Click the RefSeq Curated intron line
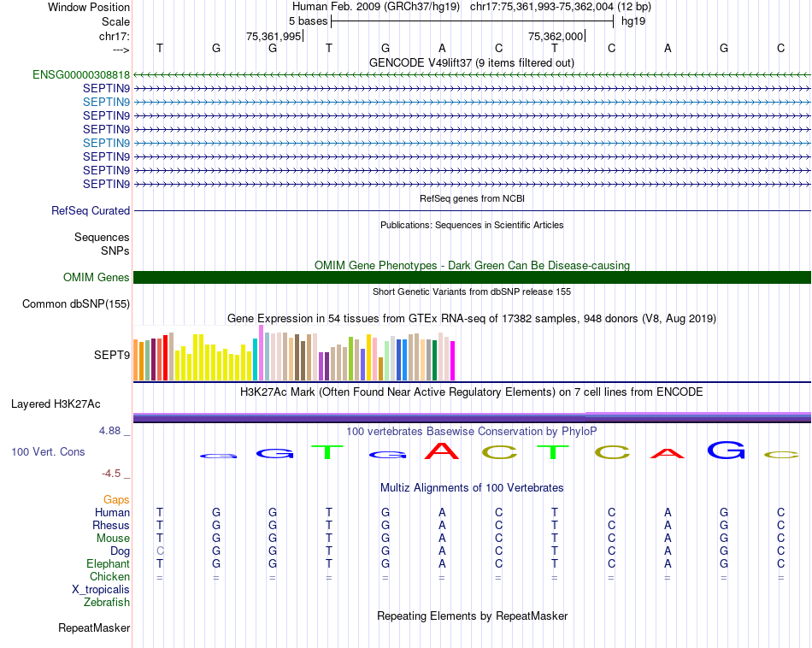This screenshot has height=648, width=812. point(472,211)
